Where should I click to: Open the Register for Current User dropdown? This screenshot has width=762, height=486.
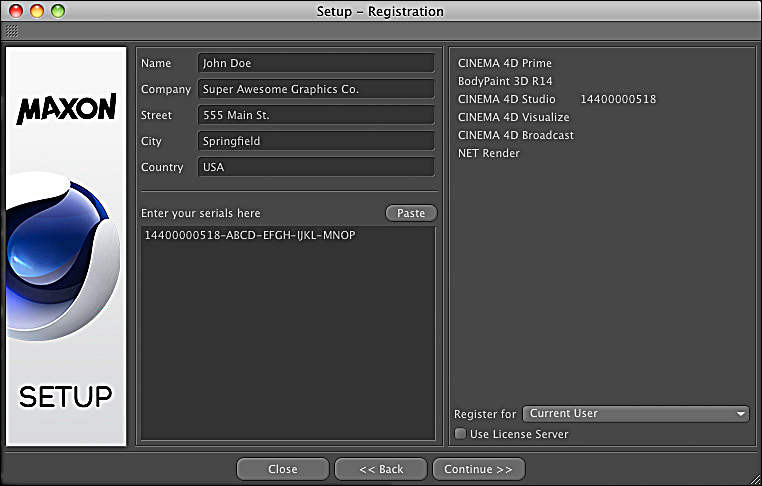point(636,414)
